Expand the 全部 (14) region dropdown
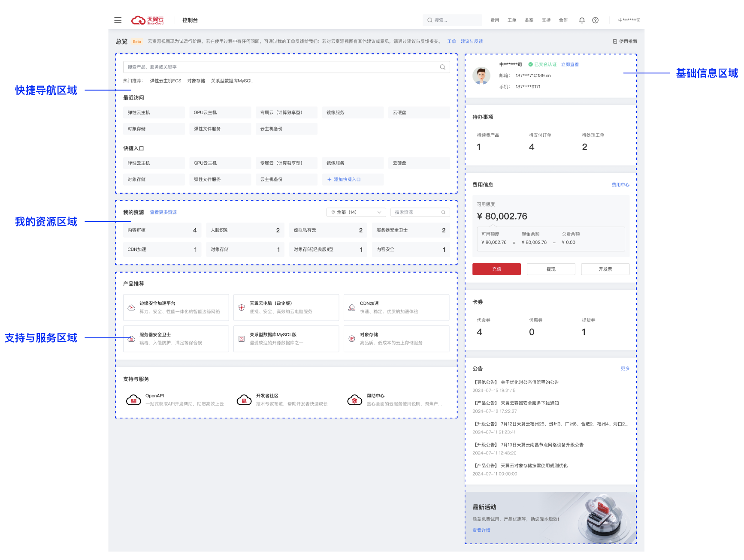 (x=356, y=212)
